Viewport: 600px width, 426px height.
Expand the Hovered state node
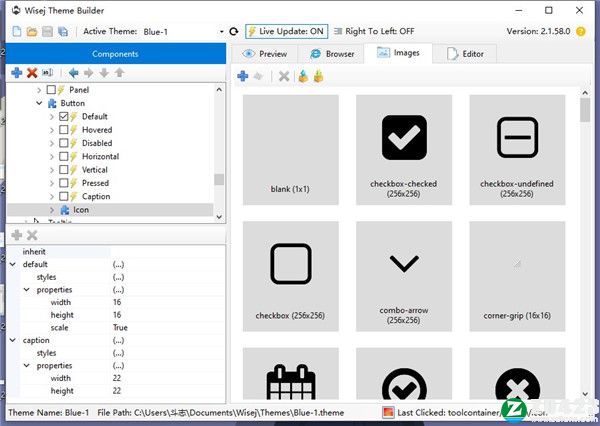click(52, 130)
